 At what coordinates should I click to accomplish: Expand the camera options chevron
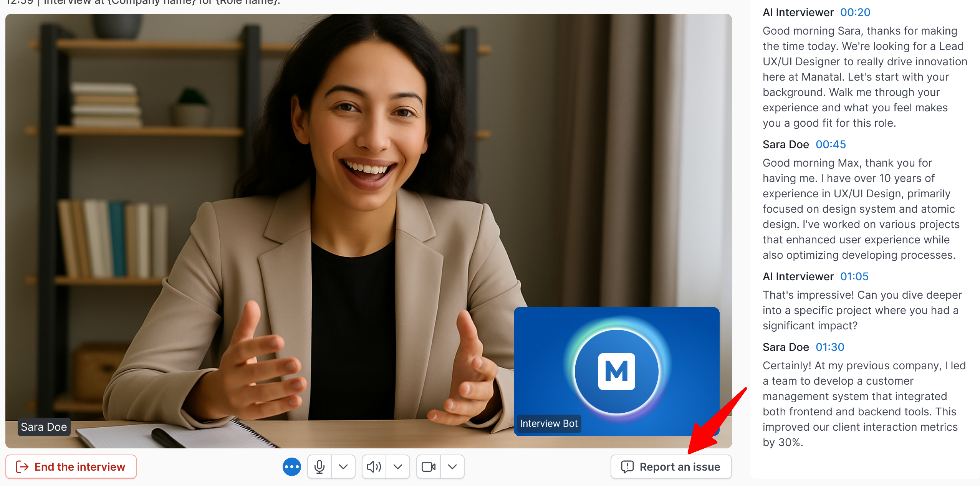[452, 467]
